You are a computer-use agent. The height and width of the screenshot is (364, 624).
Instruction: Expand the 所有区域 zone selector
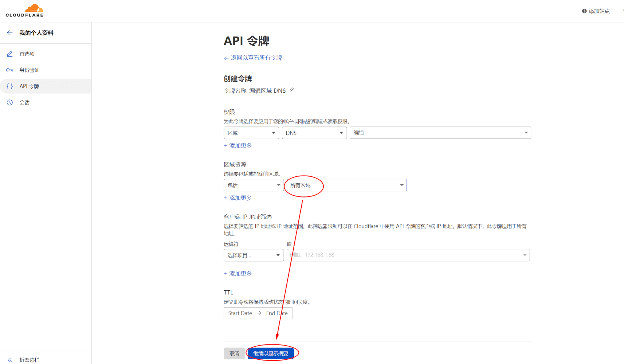(x=346, y=185)
